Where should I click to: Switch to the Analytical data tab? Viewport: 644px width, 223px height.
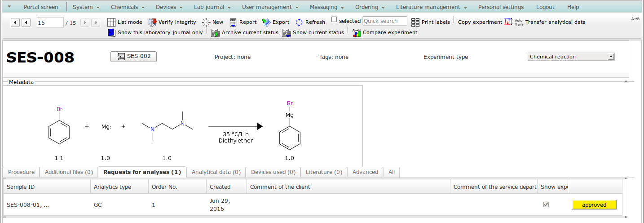pos(216,172)
